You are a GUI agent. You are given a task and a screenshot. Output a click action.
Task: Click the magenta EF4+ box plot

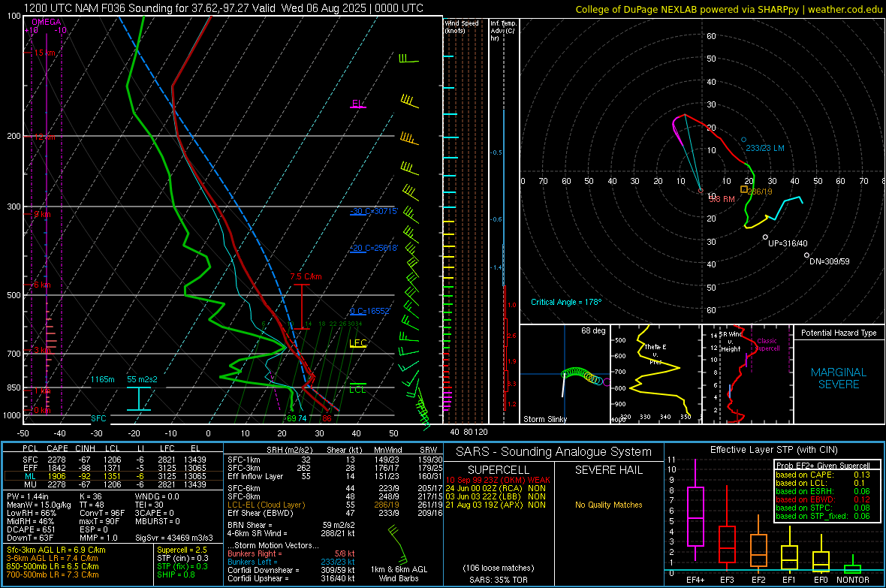[x=695, y=509]
